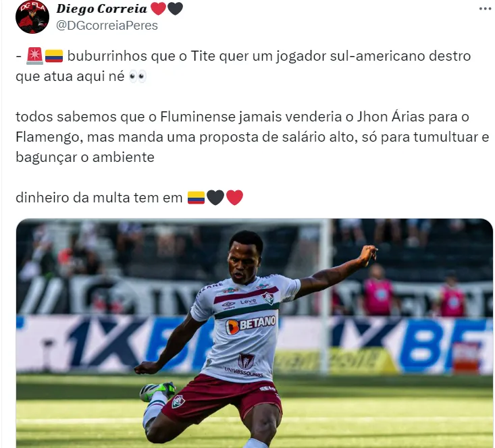Click the line 'bagunçar o ambiente'
This screenshot has width=495, height=448.
click(85, 157)
